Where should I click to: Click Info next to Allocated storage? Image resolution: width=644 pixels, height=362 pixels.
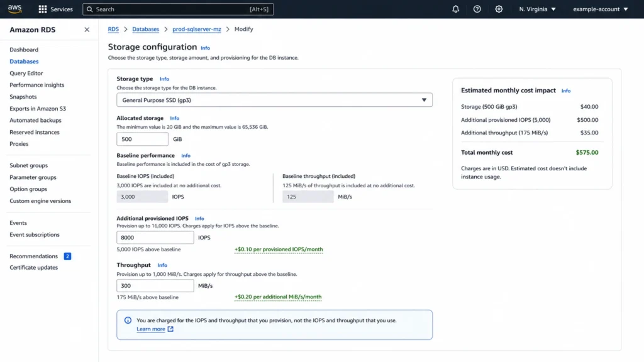tap(175, 118)
